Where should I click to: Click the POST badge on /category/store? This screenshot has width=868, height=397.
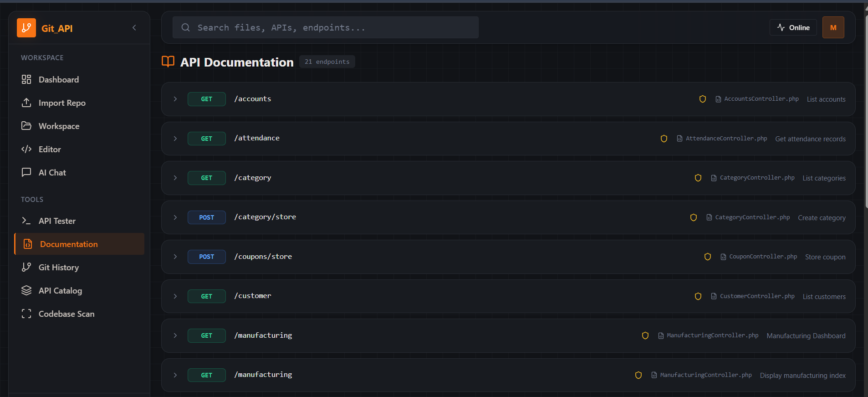click(207, 217)
